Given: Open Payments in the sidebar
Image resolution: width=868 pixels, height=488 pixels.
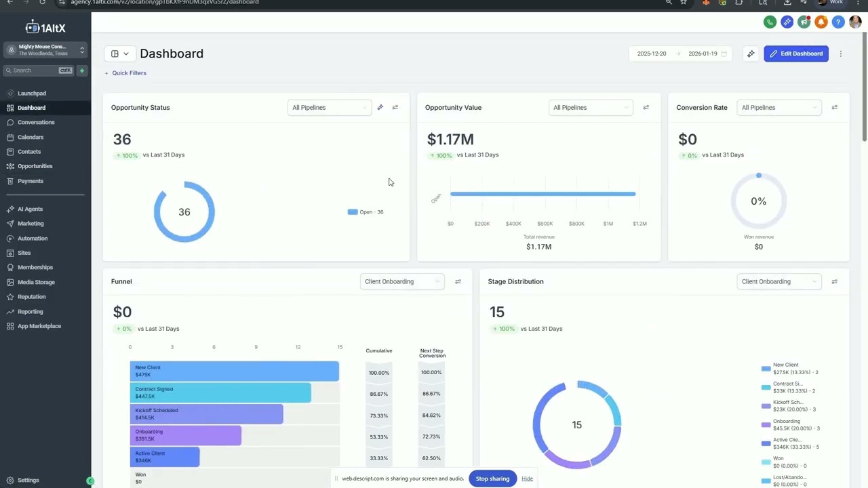Looking at the screenshot, I should click(x=45, y=181).
